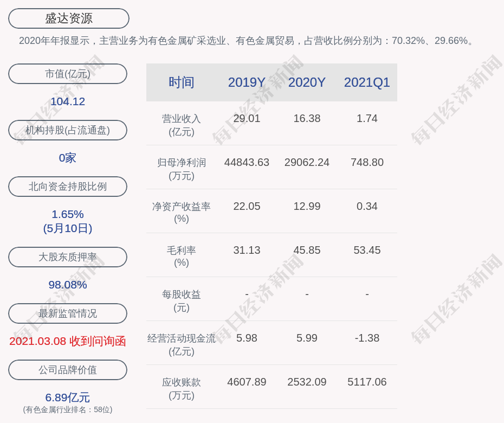Select the 北向资金持股比例 pill
The width and height of the screenshot is (504, 423).
pyautogui.click(x=68, y=186)
